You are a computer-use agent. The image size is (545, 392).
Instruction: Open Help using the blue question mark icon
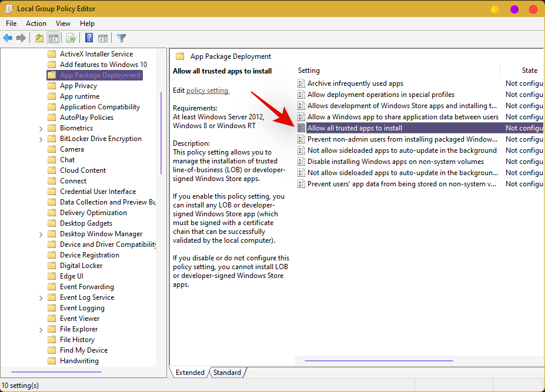point(89,38)
